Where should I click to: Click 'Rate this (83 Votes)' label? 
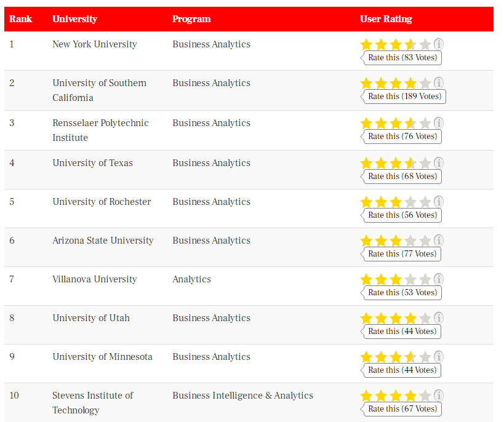click(x=402, y=58)
